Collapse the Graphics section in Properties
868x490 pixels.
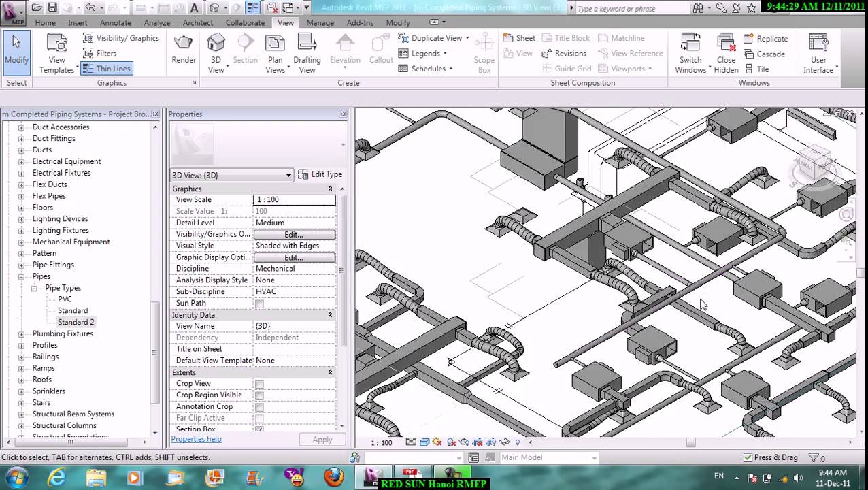coord(330,189)
